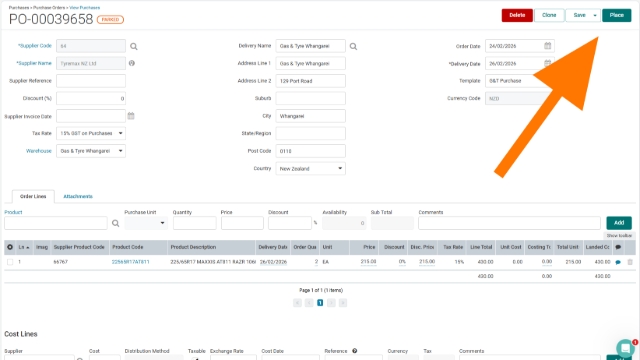640x360 pixels.
Task: Open grid settings gear in table header
Action: coord(10,247)
